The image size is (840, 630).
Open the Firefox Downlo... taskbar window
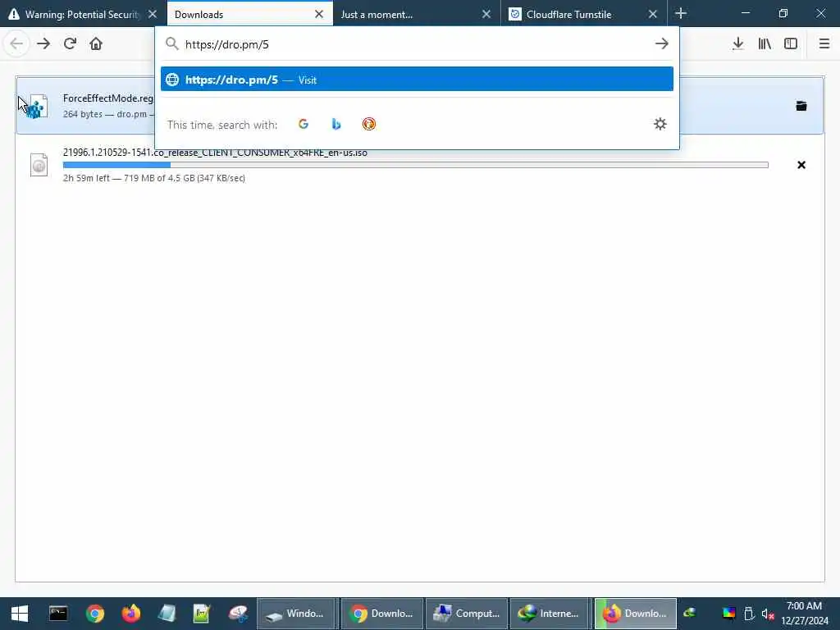pyautogui.click(x=636, y=614)
